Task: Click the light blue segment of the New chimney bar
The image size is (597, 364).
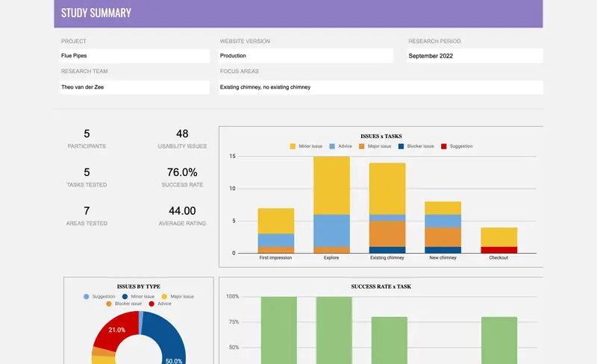Action: click(x=443, y=222)
